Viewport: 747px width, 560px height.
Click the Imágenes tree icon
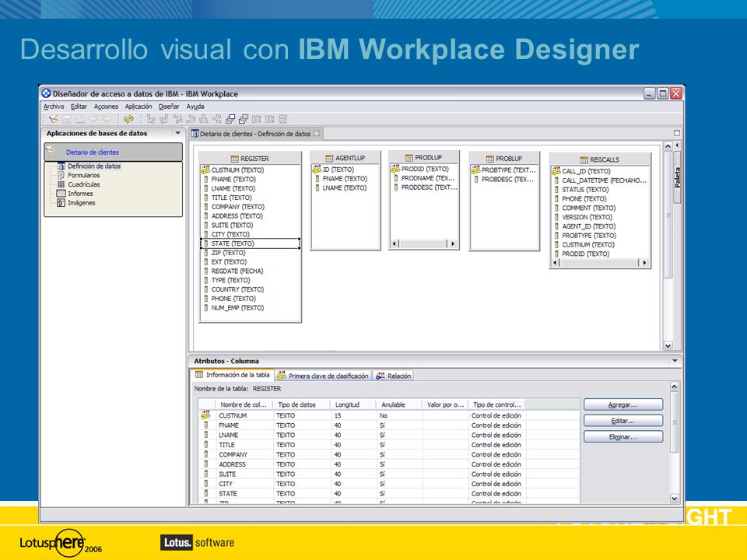61,203
